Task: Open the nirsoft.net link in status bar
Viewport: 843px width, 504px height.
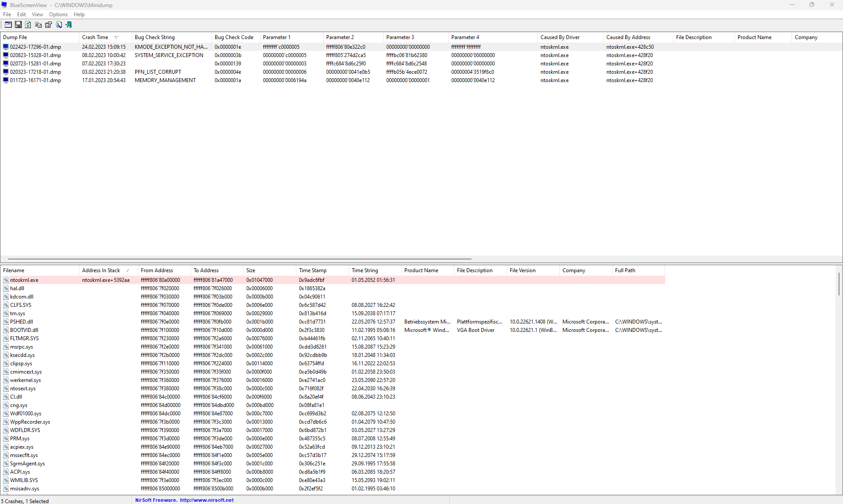Action: [206, 500]
